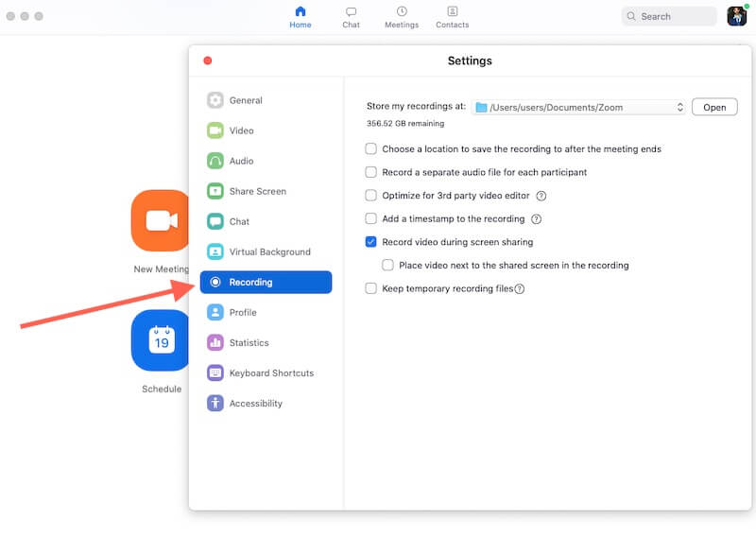Open Schedule calendar icon
Viewport: 756px width, 537px height.
click(161, 341)
